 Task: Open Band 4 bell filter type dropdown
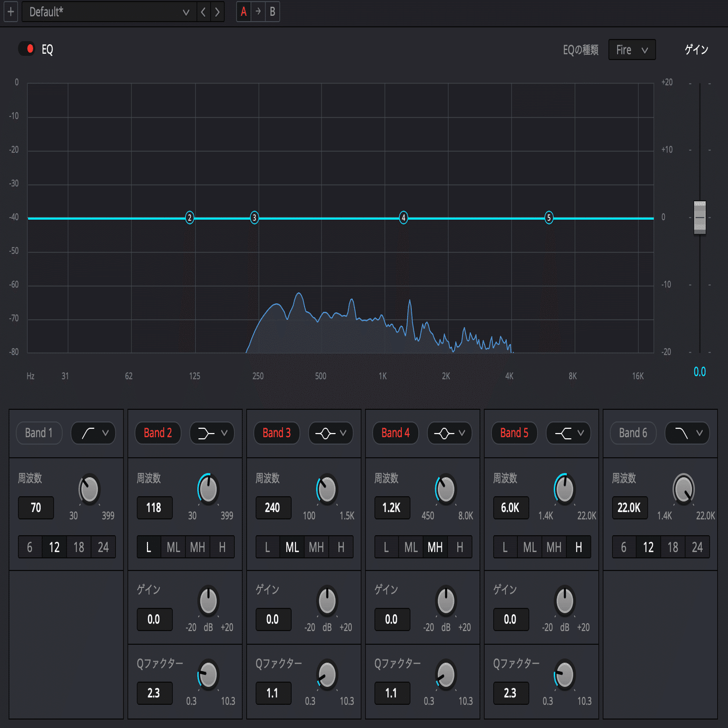(x=450, y=433)
